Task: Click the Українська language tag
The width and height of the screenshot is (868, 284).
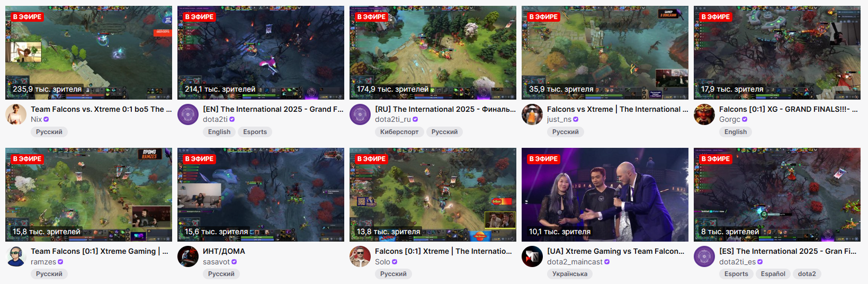Action: tap(570, 274)
